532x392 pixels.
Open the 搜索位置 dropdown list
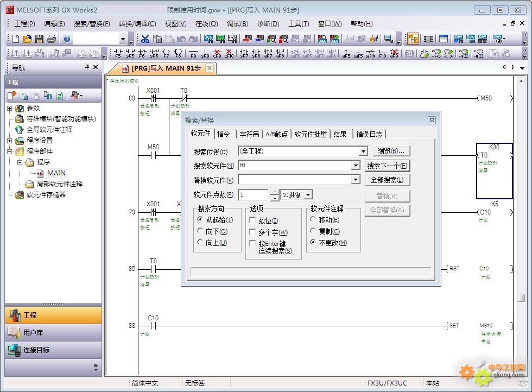tap(363, 151)
